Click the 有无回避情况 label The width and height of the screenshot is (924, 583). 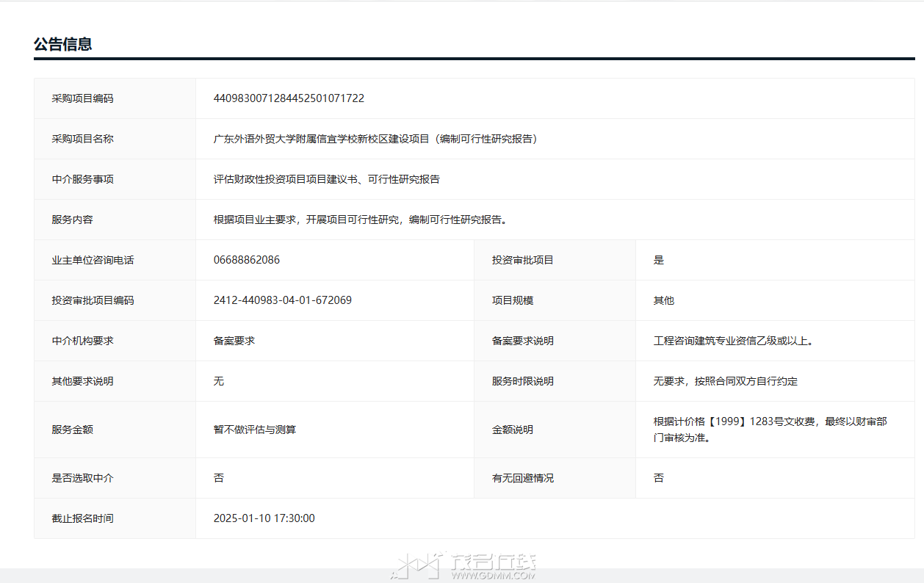[523, 478]
